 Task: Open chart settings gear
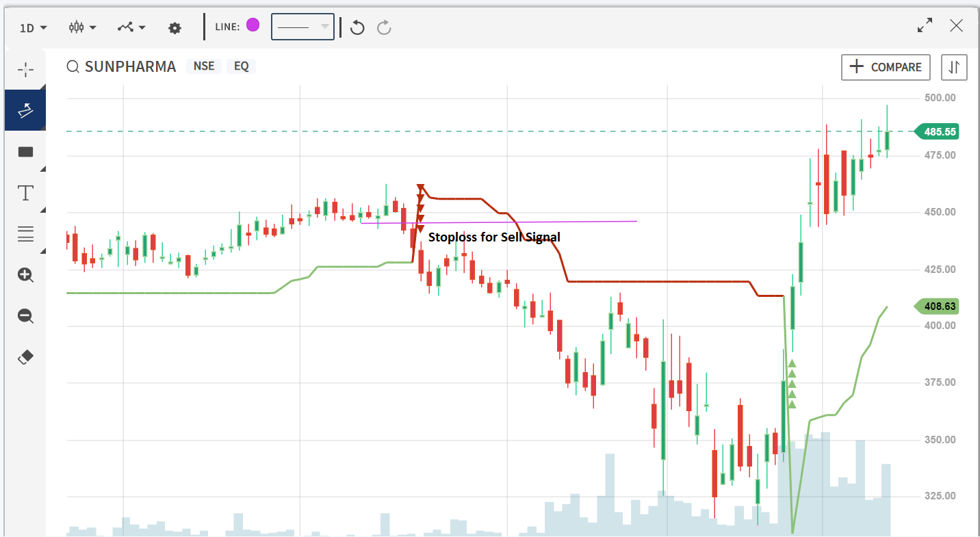click(175, 28)
